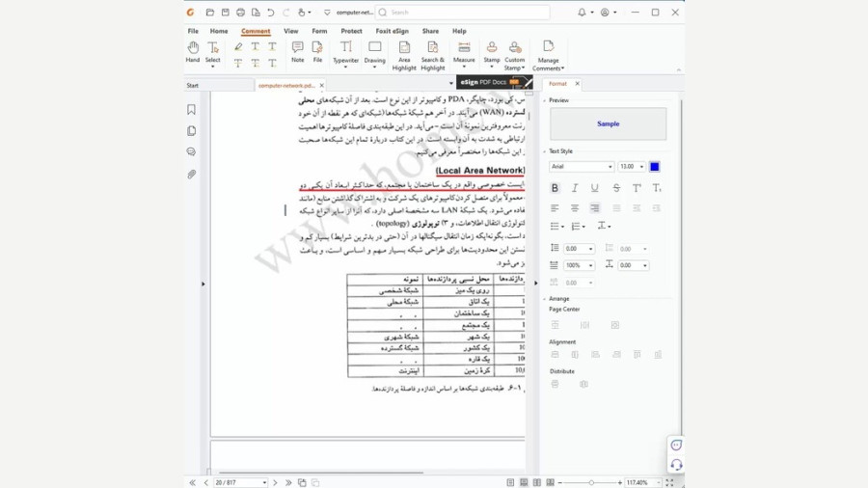868x488 pixels.
Task: Open the Attachments paperclip panel
Action: coord(192,174)
